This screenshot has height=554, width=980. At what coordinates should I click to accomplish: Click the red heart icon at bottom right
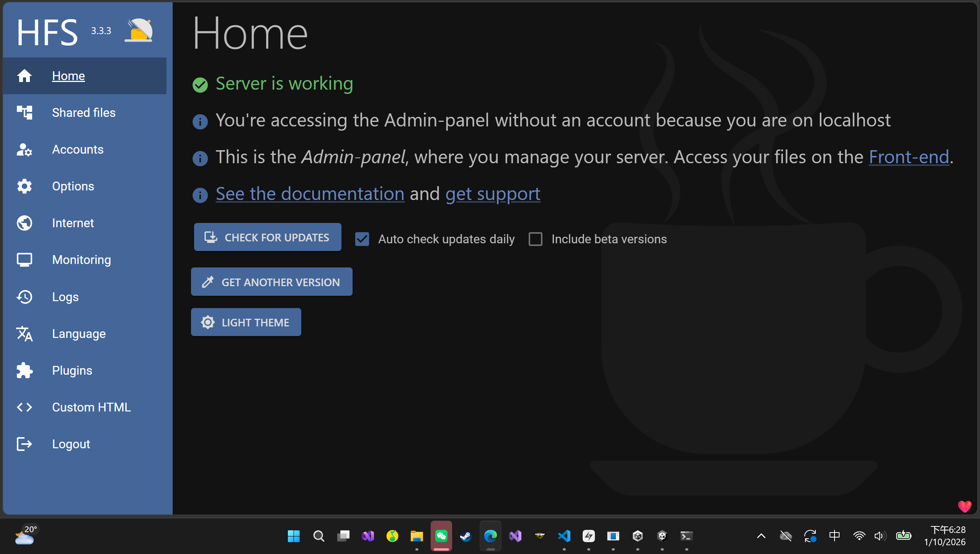[x=965, y=506]
